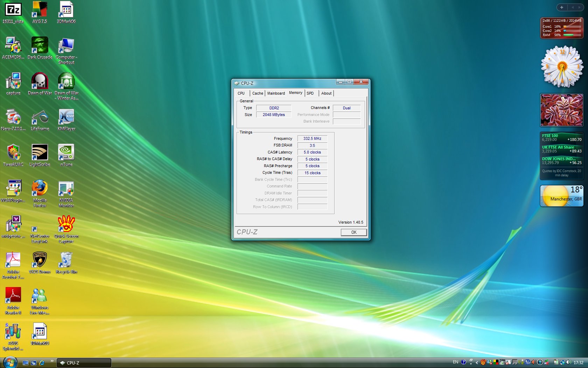588x368 pixels.
Task: Open the 3DMark06 desktop shortcut
Action: (66, 11)
